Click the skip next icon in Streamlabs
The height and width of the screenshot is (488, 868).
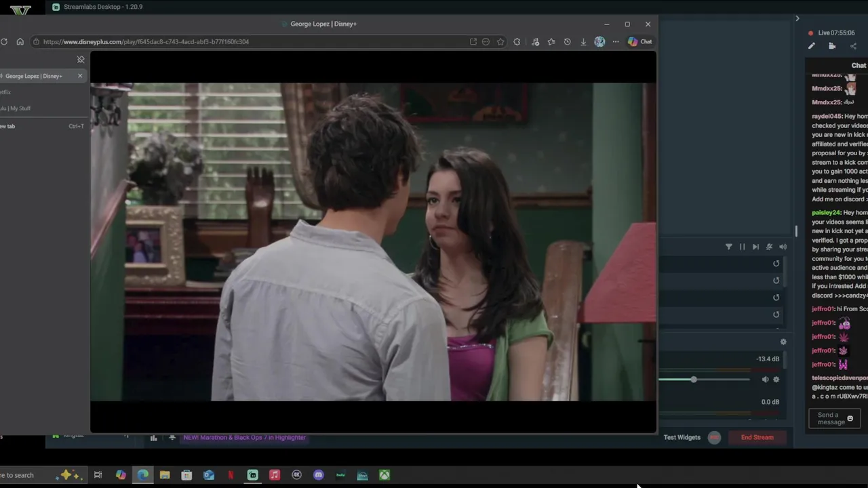(x=755, y=247)
